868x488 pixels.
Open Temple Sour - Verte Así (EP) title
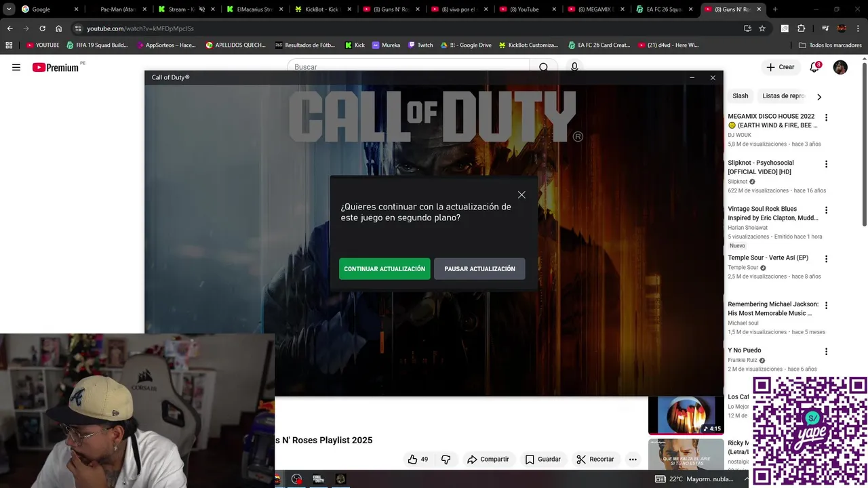[x=768, y=258]
